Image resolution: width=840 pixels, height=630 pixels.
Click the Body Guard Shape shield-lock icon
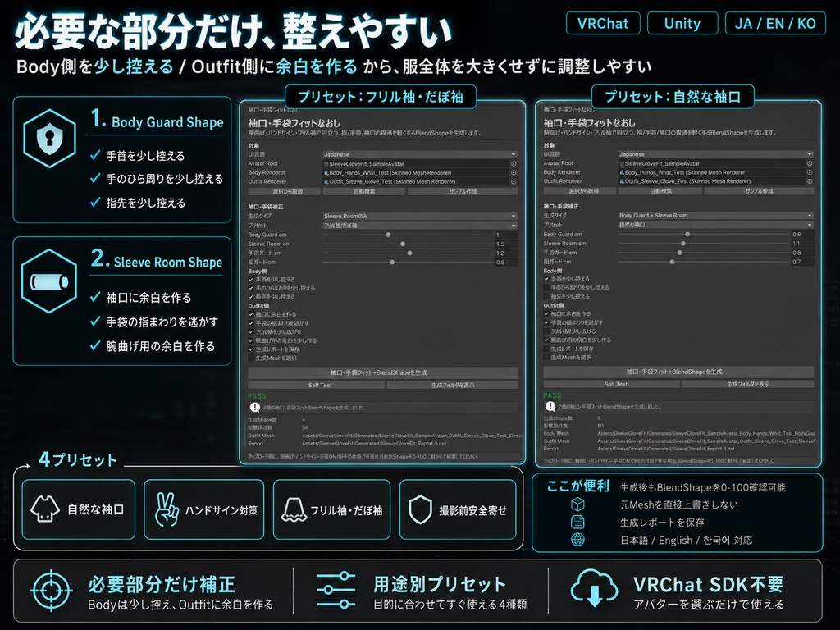[x=49, y=139]
